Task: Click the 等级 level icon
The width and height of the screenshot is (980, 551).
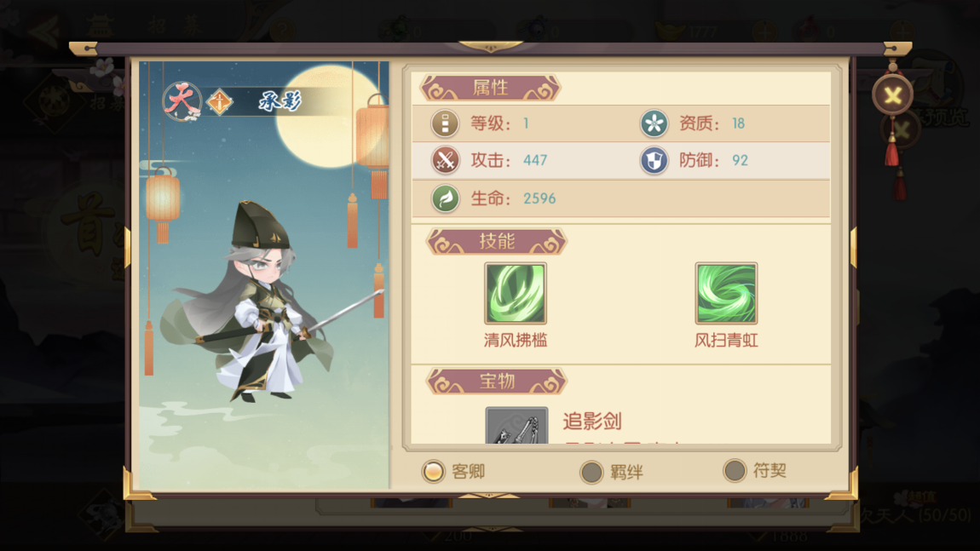Action: [445, 123]
